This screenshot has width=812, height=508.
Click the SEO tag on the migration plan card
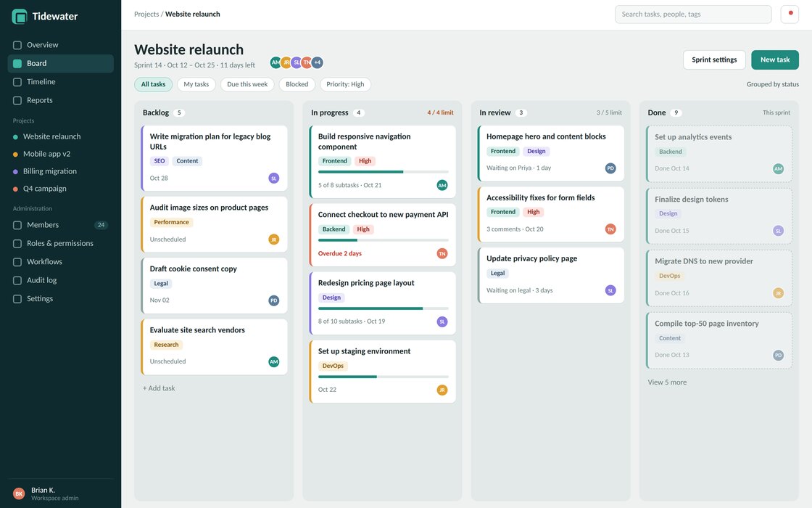tap(159, 161)
